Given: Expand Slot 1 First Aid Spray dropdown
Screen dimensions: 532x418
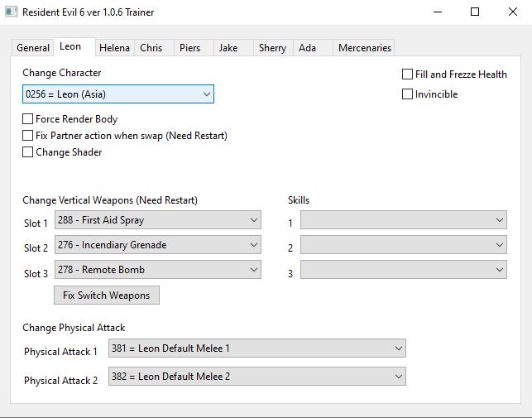Looking at the screenshot, I should tap(158, 220).
